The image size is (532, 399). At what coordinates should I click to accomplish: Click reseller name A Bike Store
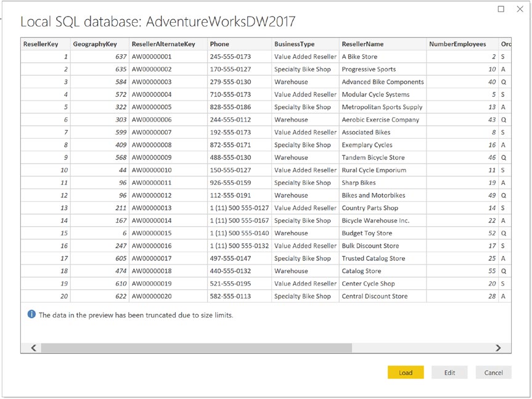(x=359, y=57)
